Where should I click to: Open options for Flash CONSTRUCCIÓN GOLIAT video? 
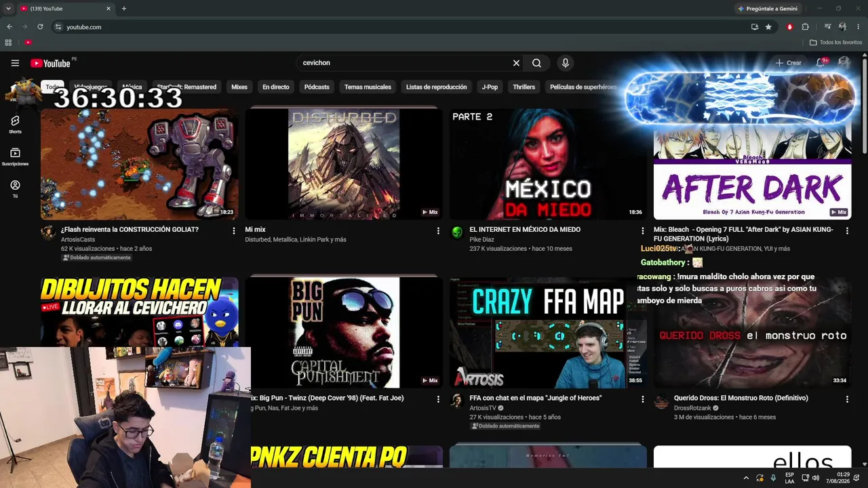click(x=234, y=231)
